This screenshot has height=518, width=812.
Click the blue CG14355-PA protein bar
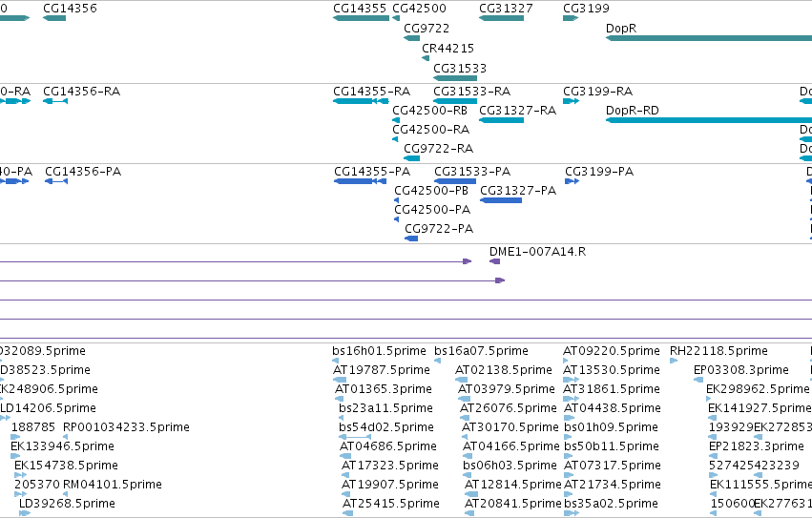pos(361,181)
